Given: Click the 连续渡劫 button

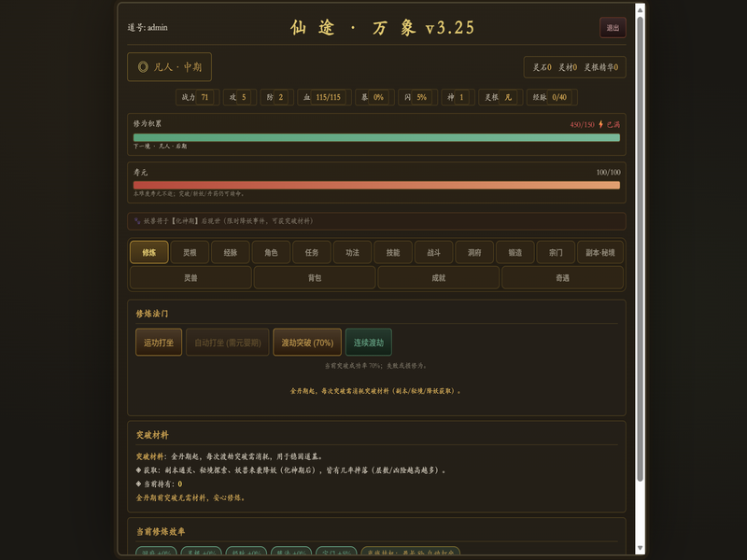Looking at the screenshot, I should pos(369,343).
